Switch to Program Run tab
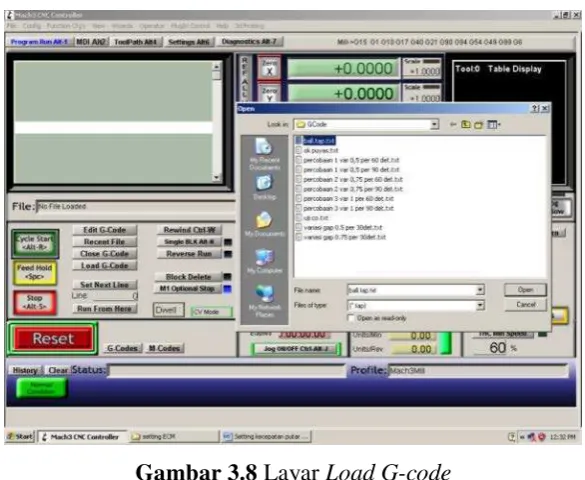 [40, 42]
